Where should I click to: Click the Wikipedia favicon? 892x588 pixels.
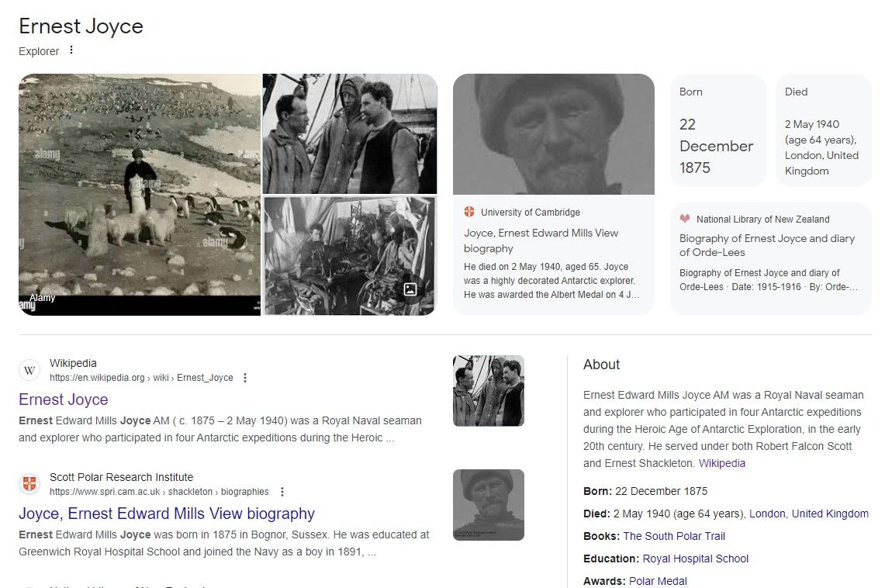pyautogui.click(x=29, y=370)
